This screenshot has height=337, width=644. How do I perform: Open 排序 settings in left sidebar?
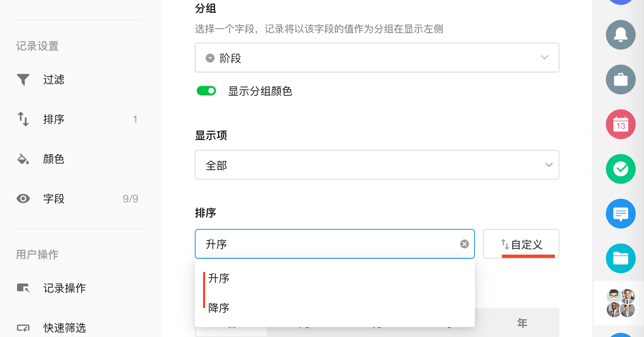tap(54, 119)
